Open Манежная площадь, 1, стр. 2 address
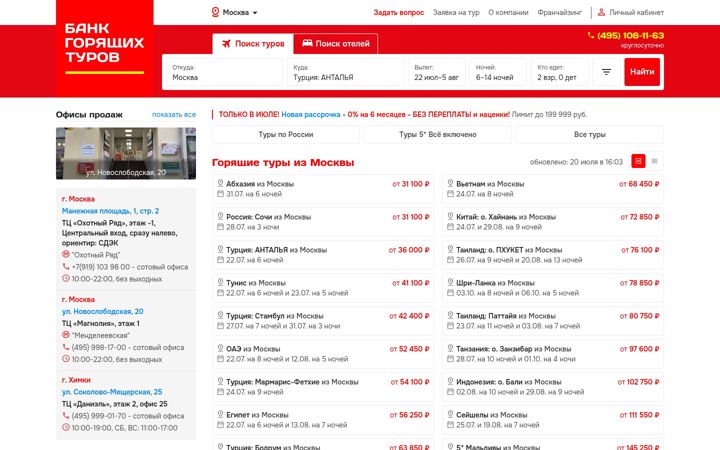The image size is (720, 450). pos(110,211)
